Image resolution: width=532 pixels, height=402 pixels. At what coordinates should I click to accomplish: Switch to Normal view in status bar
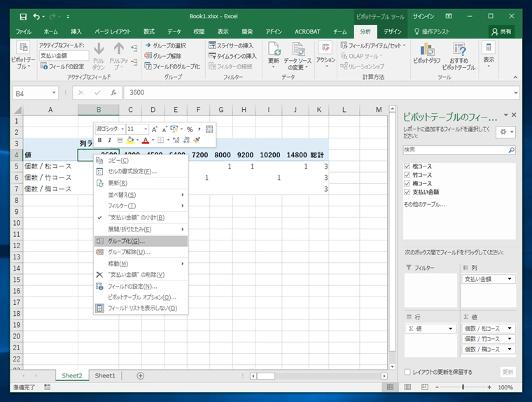(390, 387)
